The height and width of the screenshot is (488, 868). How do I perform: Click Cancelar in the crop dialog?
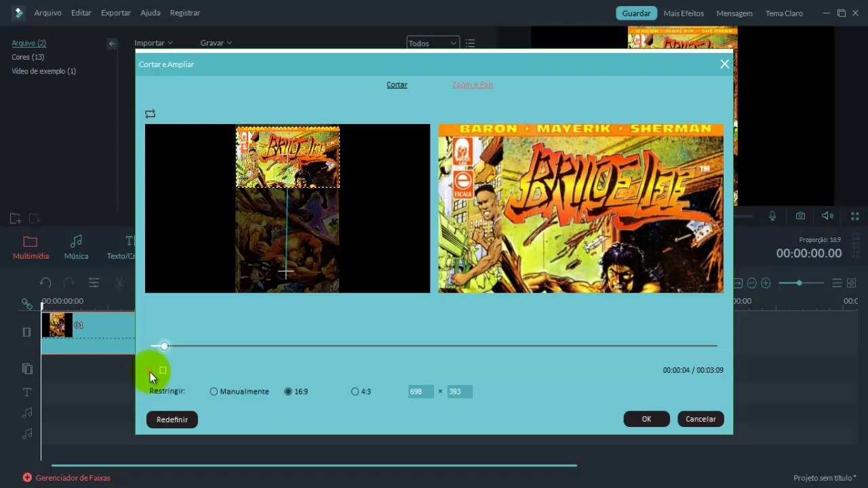click(x=701, y=419)
